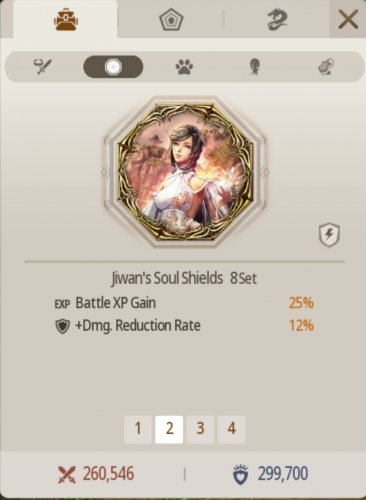The width and height of the screenshot is (366, 500).
Task: Click the crossed swords attack power icon
Action: [x=67, y=475]
